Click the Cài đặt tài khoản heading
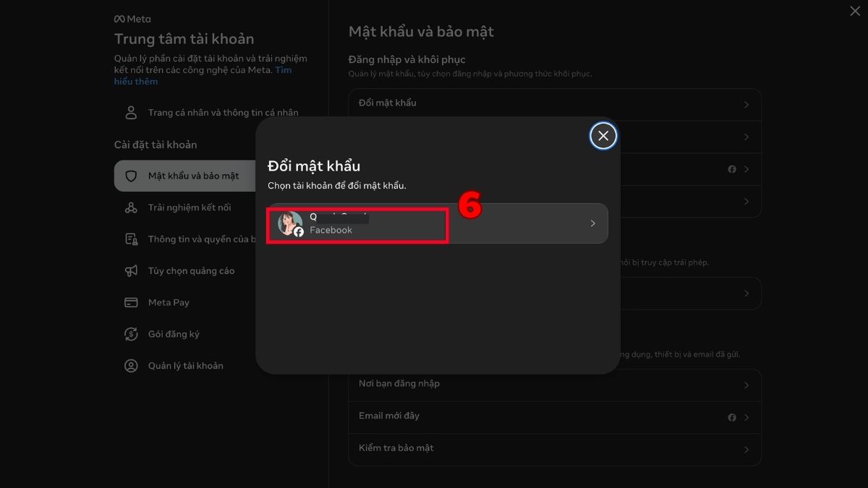This screenshot has height=488, width=868. pyautogui.click(x=156, y=145)
